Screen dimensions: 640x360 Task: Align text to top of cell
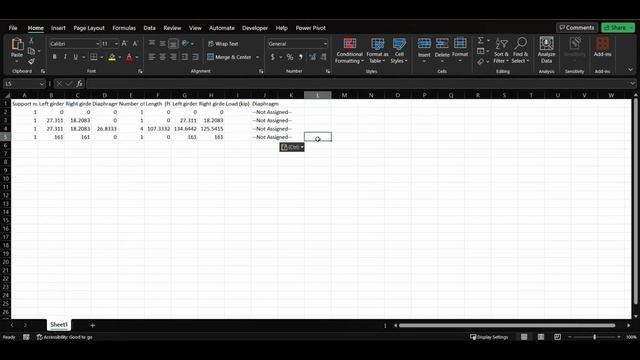[x=152, y=44]
